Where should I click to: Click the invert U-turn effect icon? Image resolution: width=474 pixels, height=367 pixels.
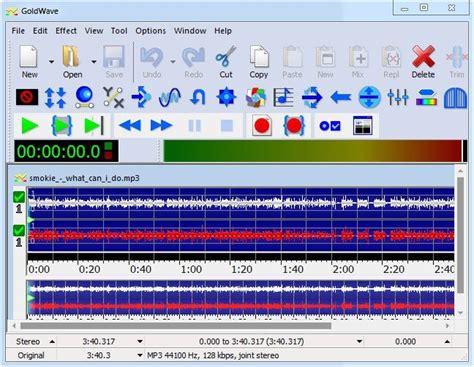198,97
